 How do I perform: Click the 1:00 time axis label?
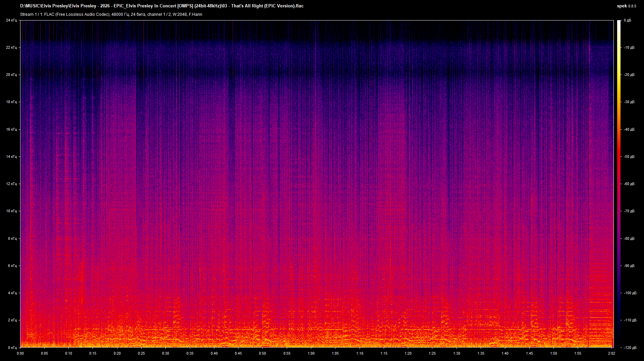pos(311,353)
